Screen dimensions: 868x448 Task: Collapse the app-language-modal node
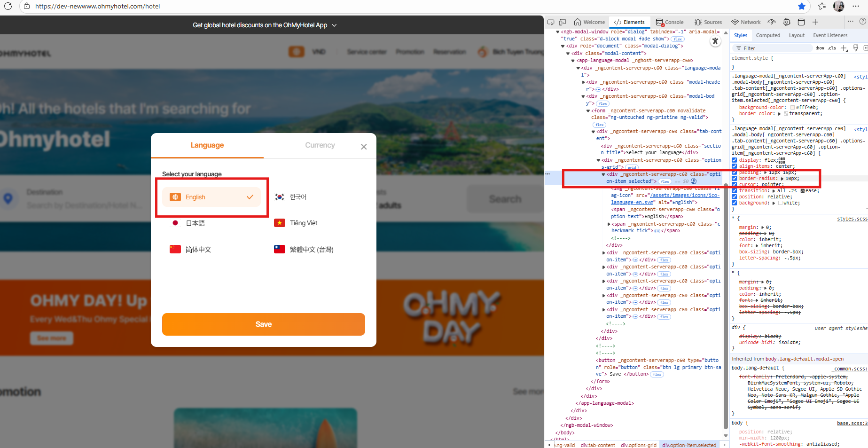click(x=573, y=61)
